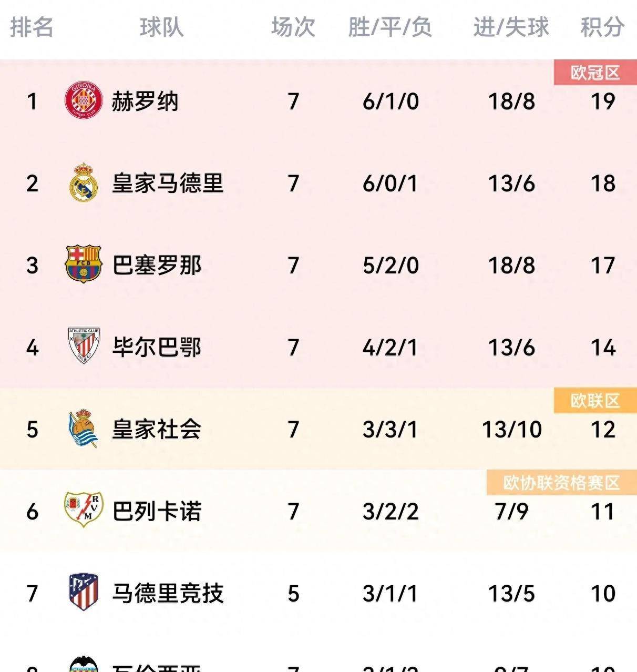
Task: Select the 积分 column header
Action: [x=602, y=27]
